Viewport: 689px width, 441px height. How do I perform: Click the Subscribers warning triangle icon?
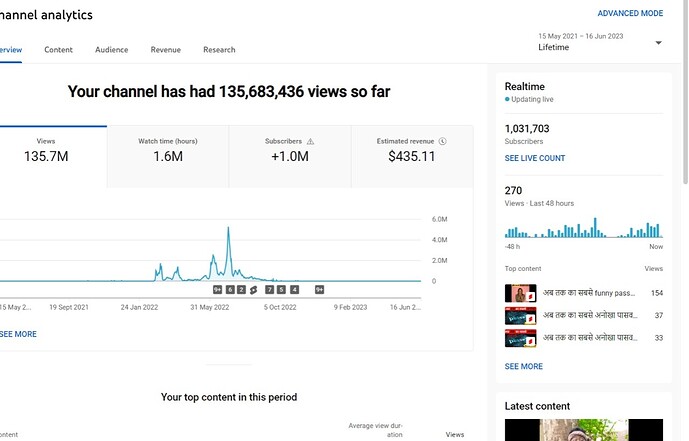tap(310, 141)
